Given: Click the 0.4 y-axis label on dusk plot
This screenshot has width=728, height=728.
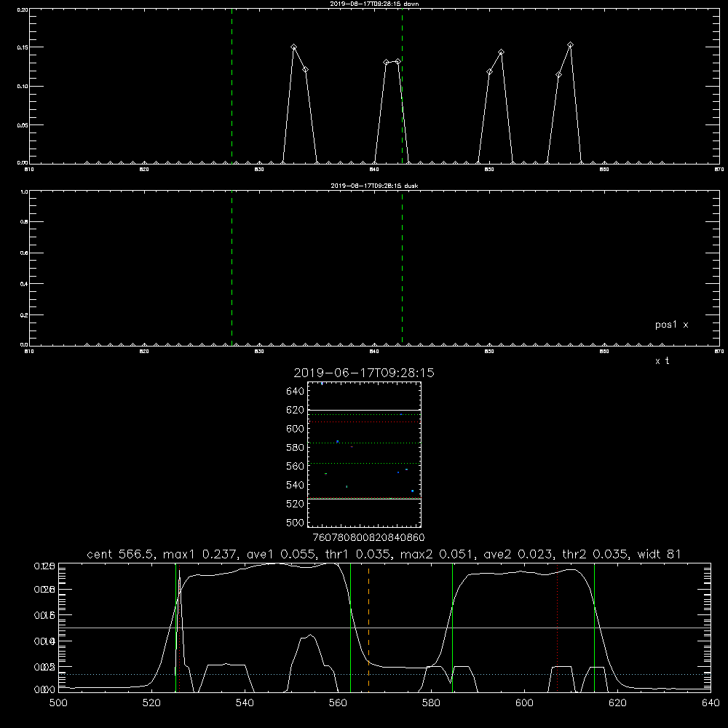Looking at the screenshot, I should click(x=24, y=284).
